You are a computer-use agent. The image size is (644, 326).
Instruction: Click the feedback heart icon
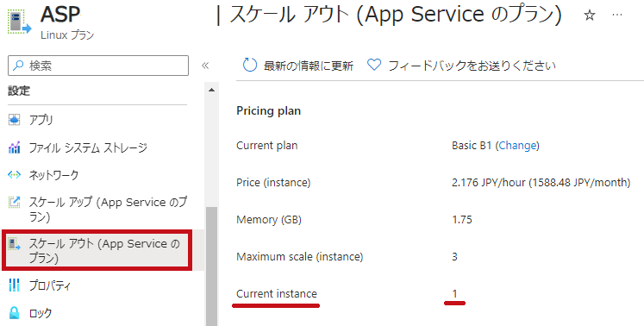374,65
